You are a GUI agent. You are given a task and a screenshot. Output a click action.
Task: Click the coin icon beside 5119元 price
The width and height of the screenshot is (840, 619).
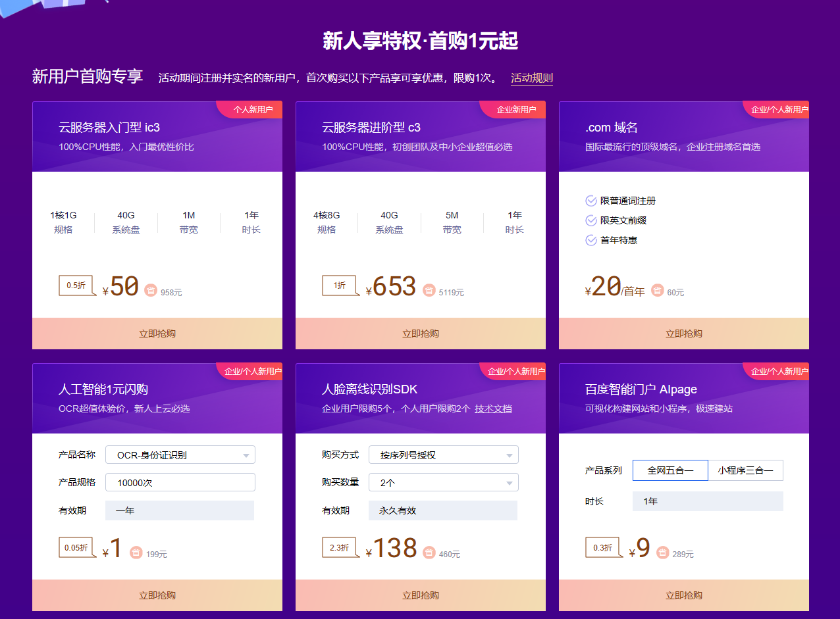click(x=429, y=290)
